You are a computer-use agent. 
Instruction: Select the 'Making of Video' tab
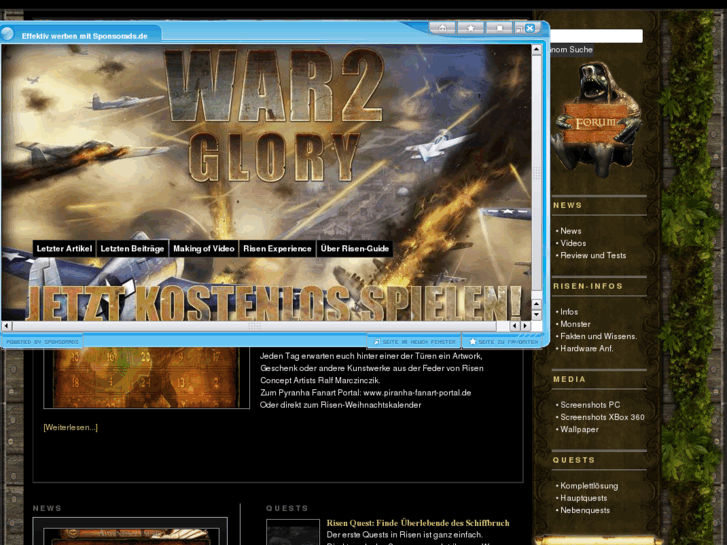pos(204,249)
